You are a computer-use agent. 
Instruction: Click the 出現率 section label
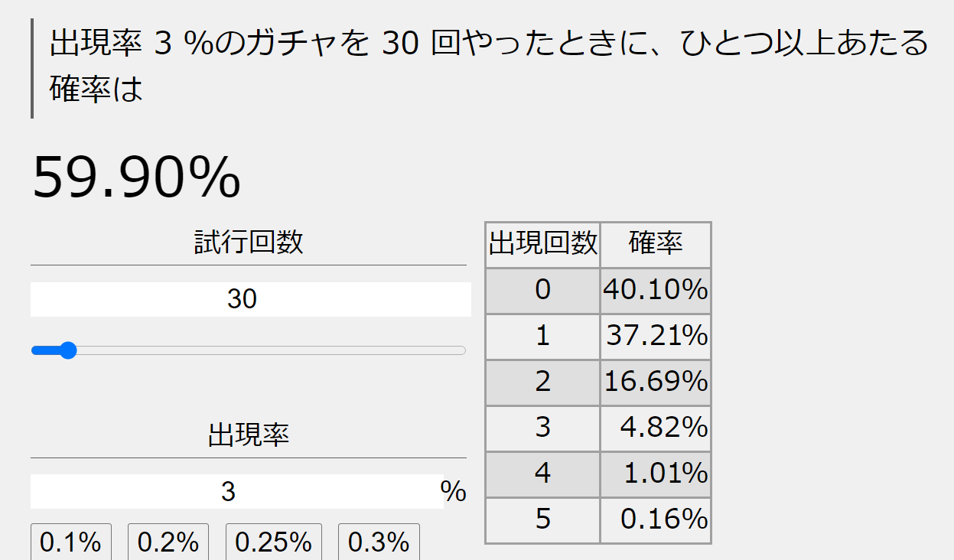click(x=249, y=435)
